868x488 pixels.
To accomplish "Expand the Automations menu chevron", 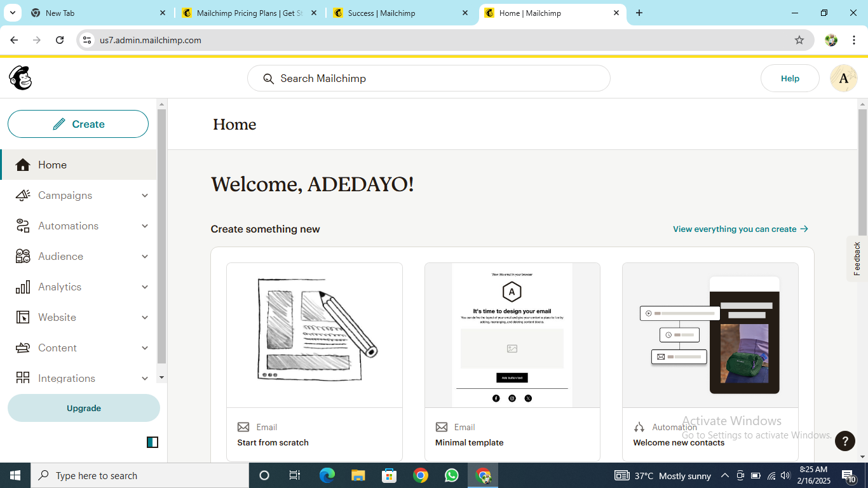I will click(x=145, y=226).
